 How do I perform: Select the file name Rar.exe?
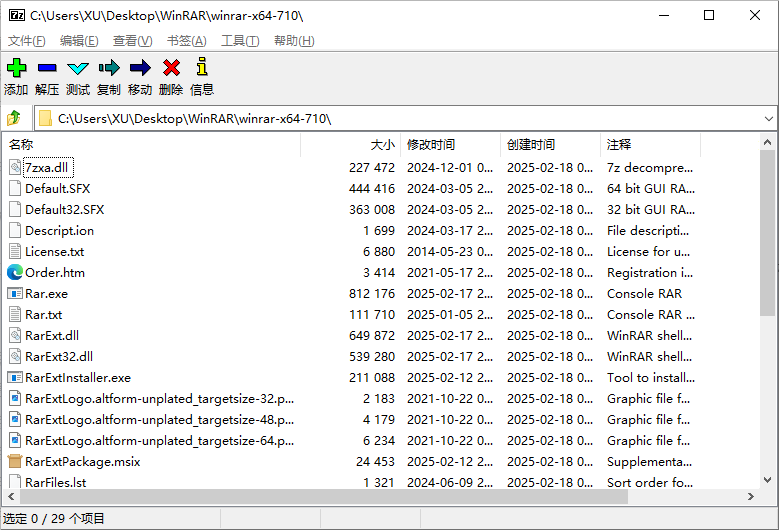click(47, 294)
